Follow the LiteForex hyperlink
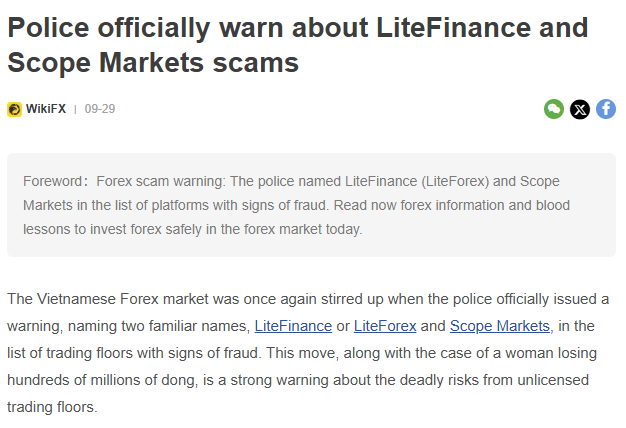 385,326
